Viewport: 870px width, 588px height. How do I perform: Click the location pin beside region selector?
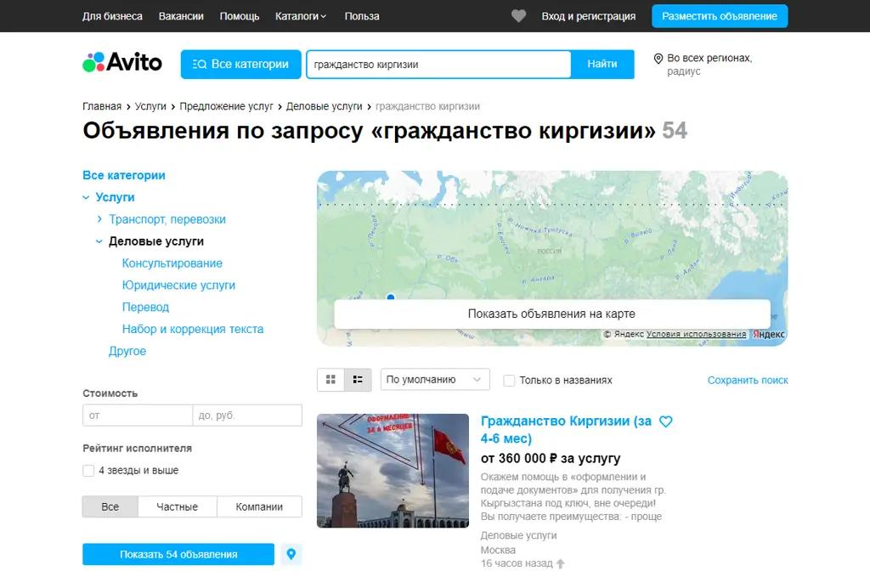(657, 59)
